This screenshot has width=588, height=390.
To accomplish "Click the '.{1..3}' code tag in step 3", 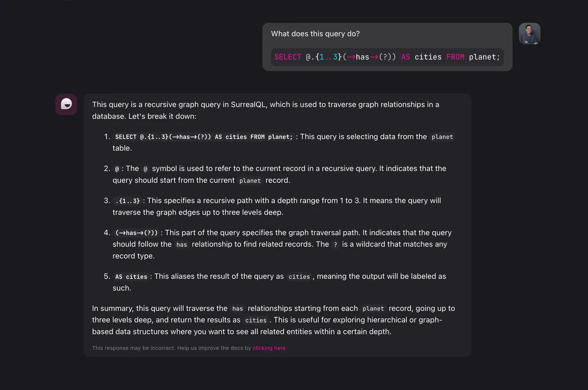I will pos(127,201).
